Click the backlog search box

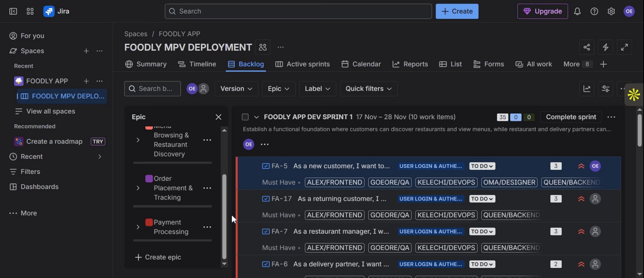[152, 89]
